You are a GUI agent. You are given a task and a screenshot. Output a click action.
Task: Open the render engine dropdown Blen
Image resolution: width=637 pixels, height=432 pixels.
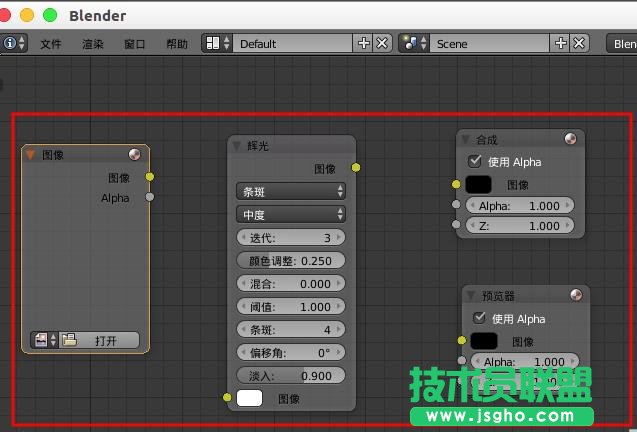click(x=622, y=43)
